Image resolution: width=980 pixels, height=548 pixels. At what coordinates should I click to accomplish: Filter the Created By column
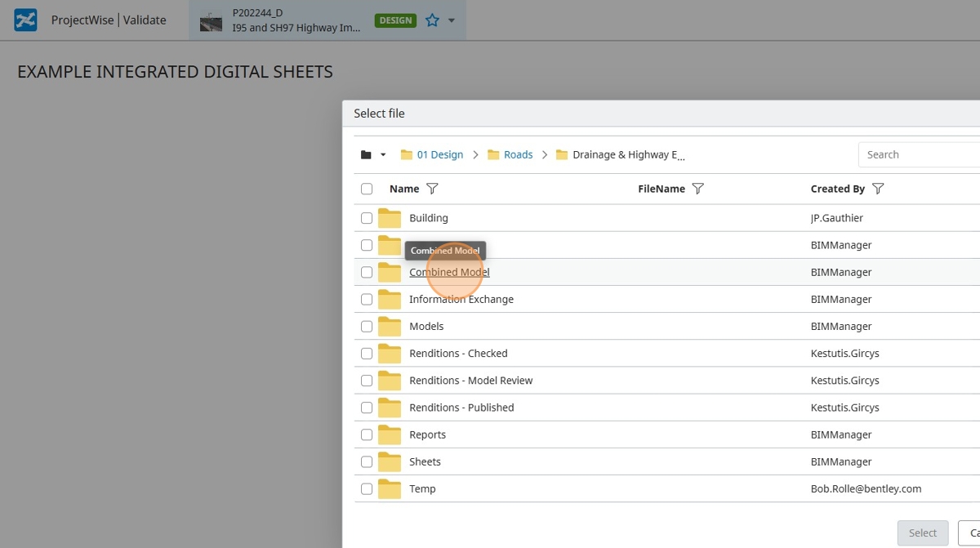[x=878, y=189]
